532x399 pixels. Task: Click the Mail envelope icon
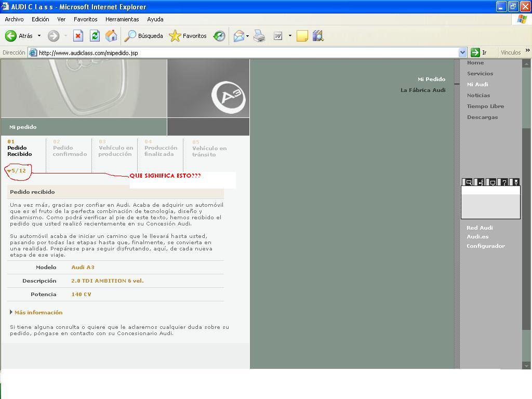point(239,36)
